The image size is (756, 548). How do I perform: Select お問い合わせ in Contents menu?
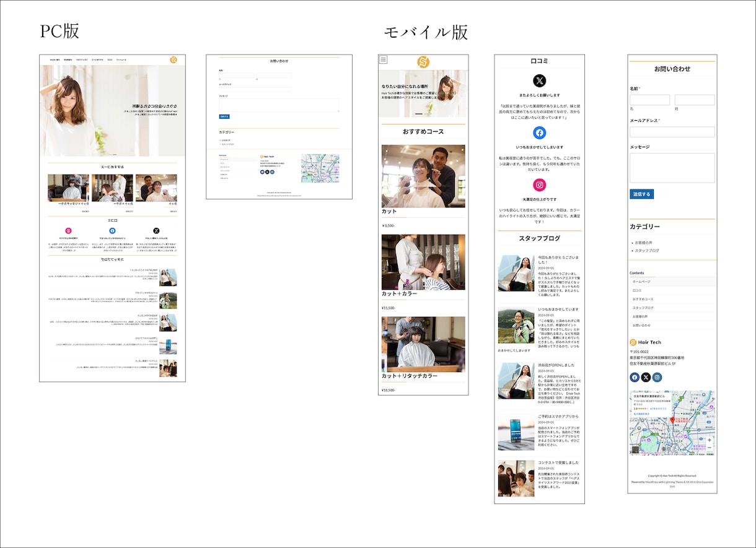(672, 325)
